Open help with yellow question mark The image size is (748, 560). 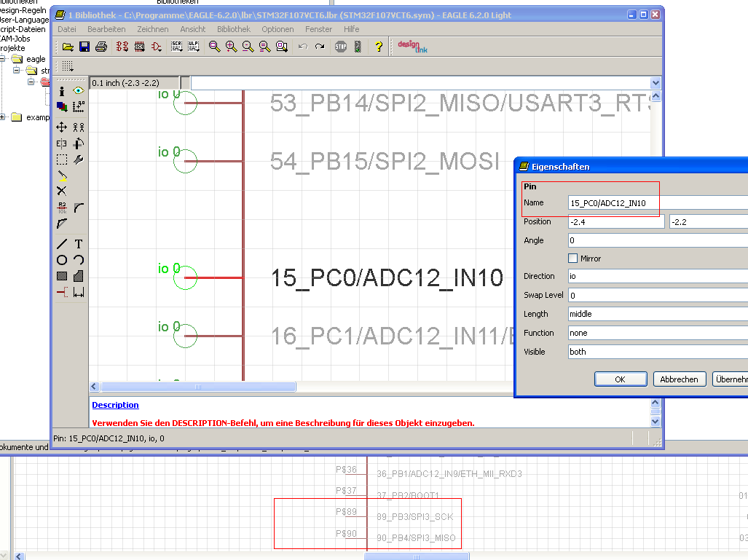[x=379, y=47]
